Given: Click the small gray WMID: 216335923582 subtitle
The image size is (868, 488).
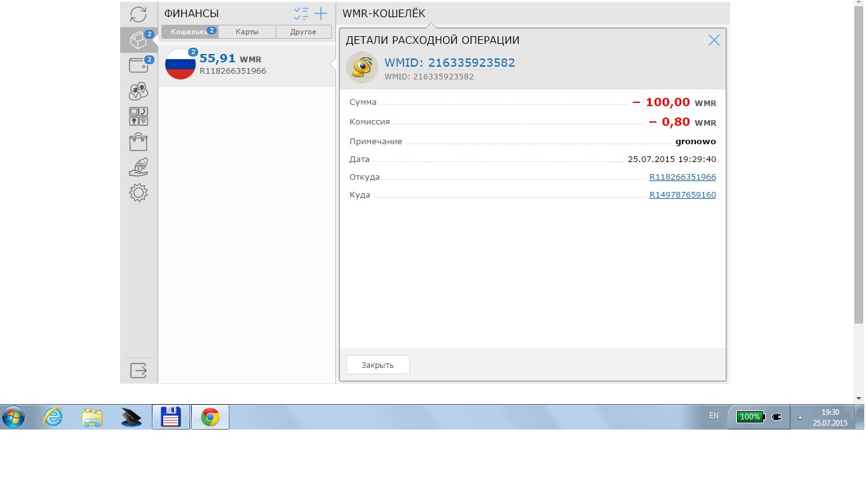Looking at the screenshot, I should [429, 77].
